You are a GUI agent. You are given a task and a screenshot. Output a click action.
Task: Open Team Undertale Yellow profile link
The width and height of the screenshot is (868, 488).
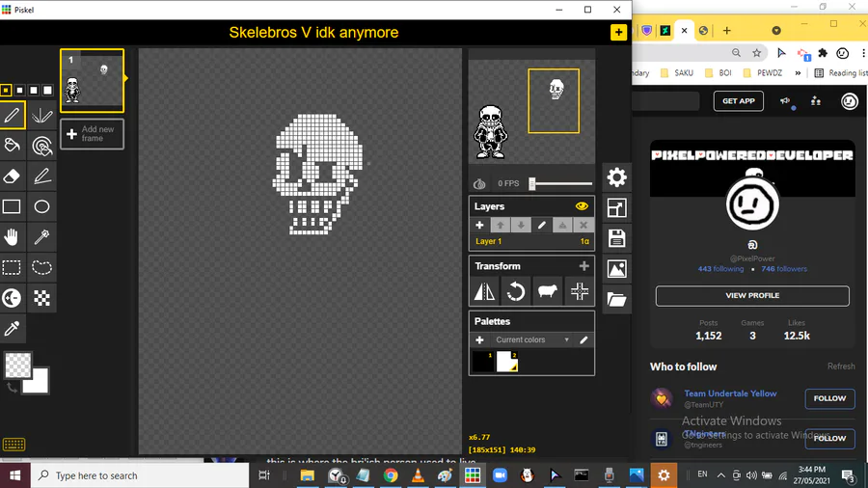click(730, 393)
